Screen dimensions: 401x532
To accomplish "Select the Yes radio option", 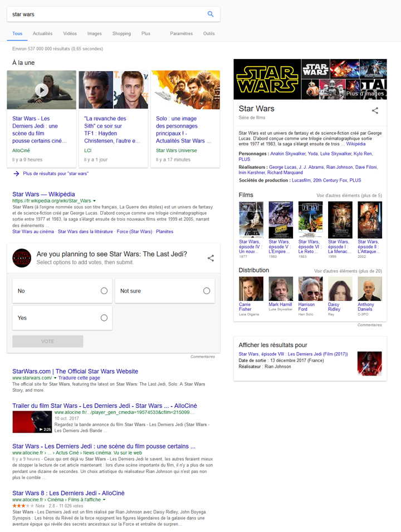I will 104,318.
